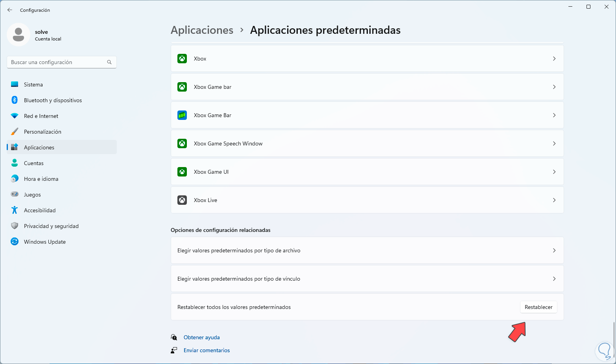Open the predeterminados por tipo de vínculo chevron
The width and height of the screenshot is (616, 364).
554,279
